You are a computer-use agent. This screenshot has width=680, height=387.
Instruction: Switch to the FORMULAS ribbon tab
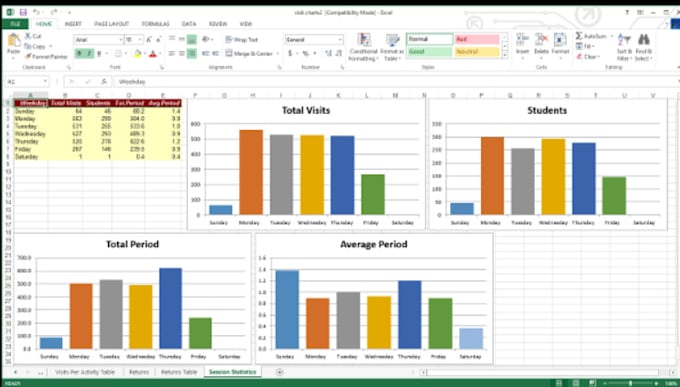pyautogui.click(x=156, y=24)
